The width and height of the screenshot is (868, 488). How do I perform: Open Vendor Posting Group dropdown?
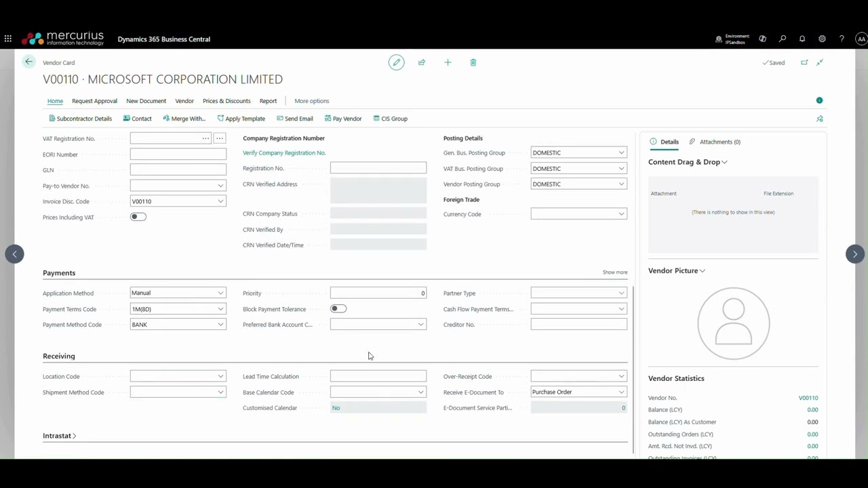tap(621, 184)
